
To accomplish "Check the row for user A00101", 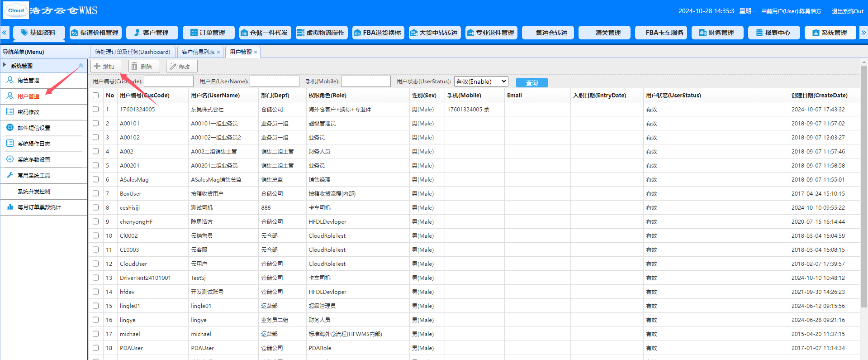I will [x=95, y=123].
